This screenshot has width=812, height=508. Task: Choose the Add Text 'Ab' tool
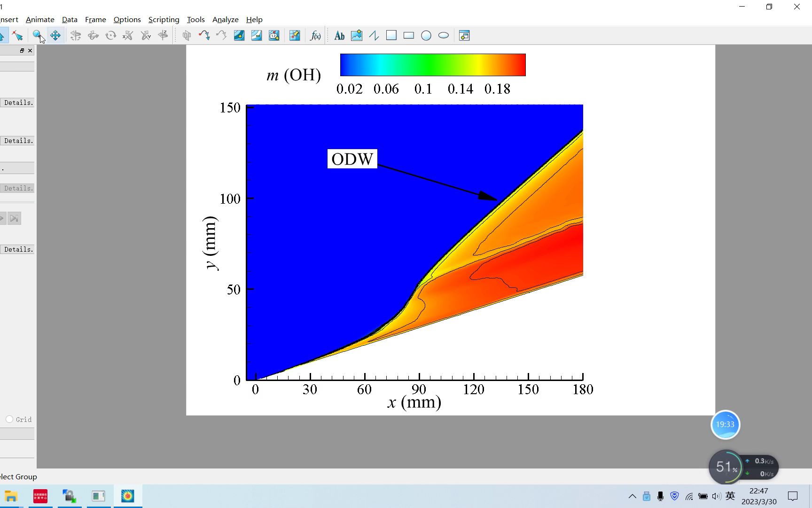click(x=339, y=35)
